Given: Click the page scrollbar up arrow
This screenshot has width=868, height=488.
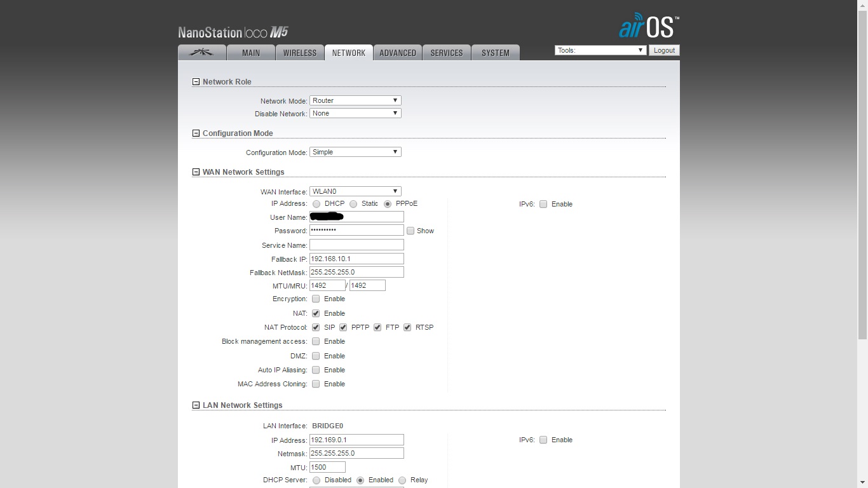Looking at the screenshot, I should coord(862,5).
